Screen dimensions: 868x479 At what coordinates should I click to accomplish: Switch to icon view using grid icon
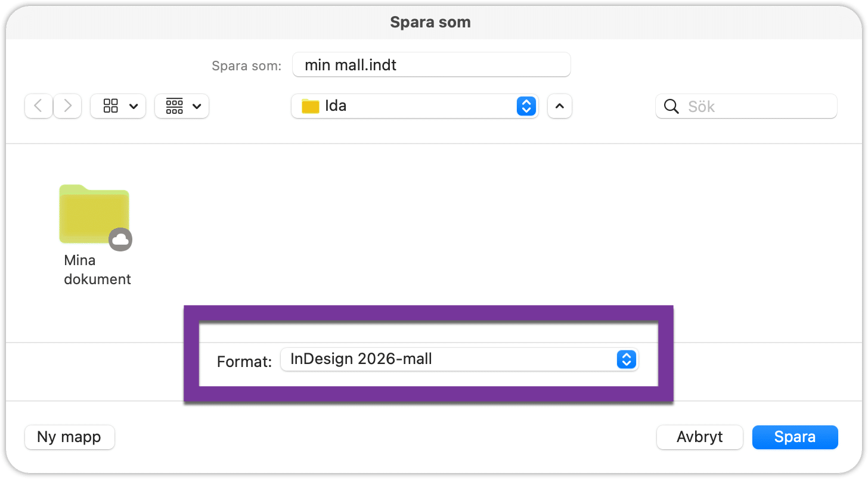(x=111, y=106)
